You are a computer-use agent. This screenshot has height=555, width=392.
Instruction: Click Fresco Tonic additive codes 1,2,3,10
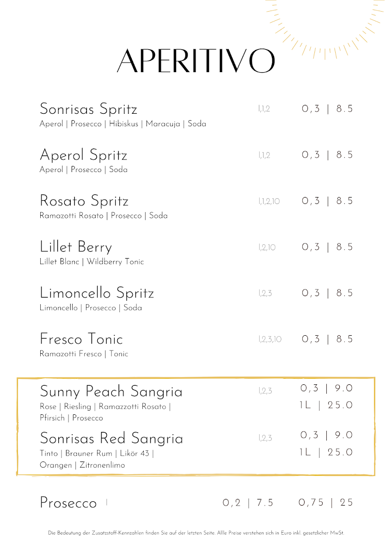pyautogui.click(x=270, y=340)
